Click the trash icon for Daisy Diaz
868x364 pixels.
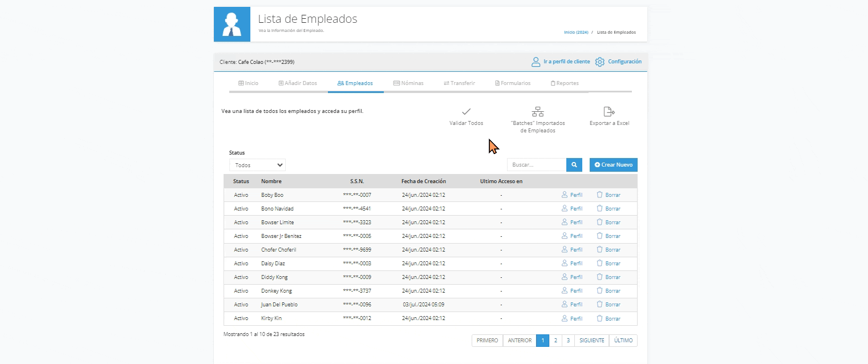pyautogui.click(x=599, y=263)
